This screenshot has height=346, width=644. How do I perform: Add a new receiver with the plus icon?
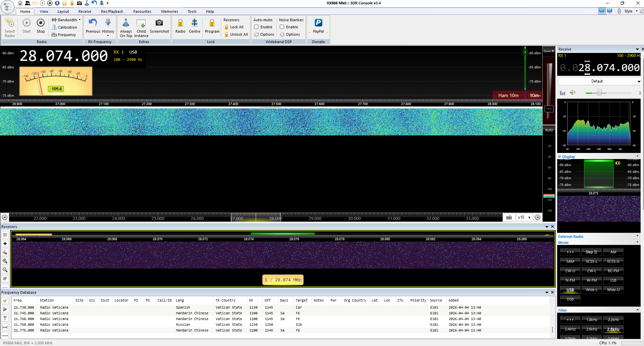tap(5, 244)
